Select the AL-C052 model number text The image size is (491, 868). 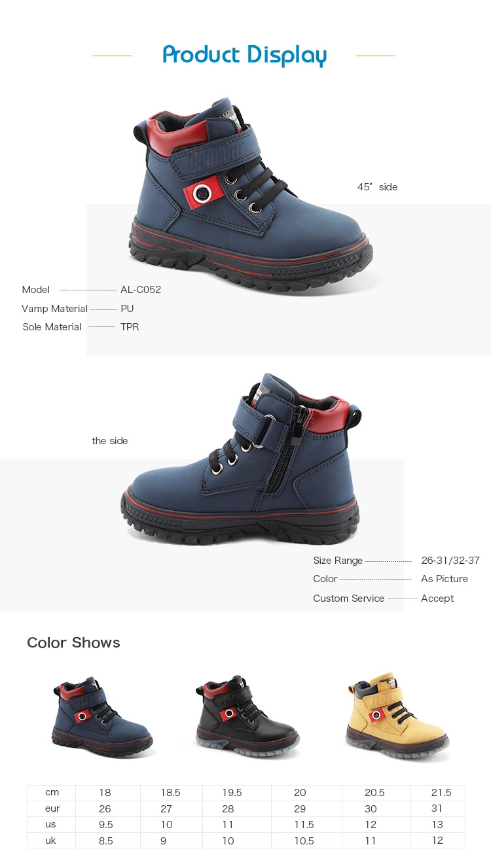[141, 289]
